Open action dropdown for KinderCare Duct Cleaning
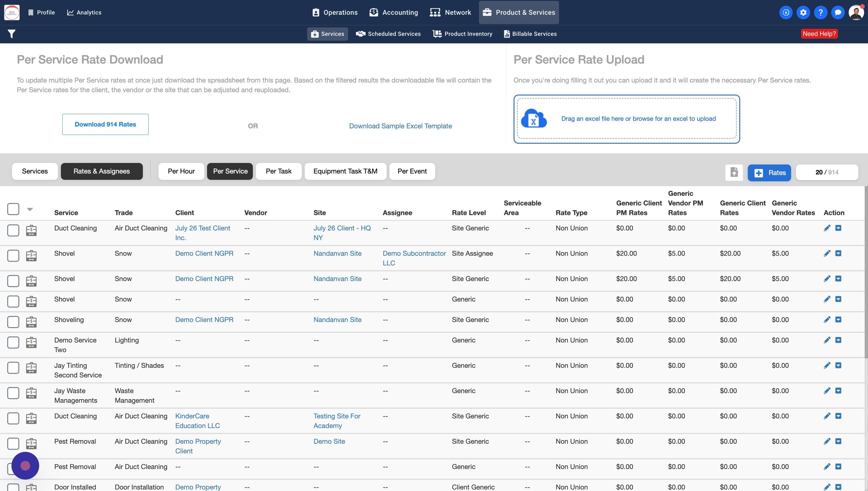This screenshot has width=868, height=491. tap(838, 416)
